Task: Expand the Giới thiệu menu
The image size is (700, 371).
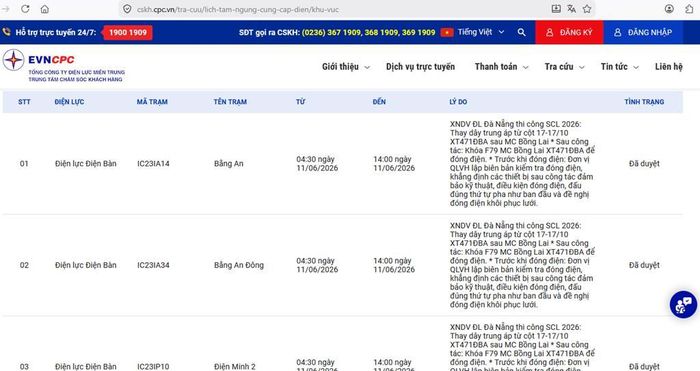Action: tap(346, 67)
